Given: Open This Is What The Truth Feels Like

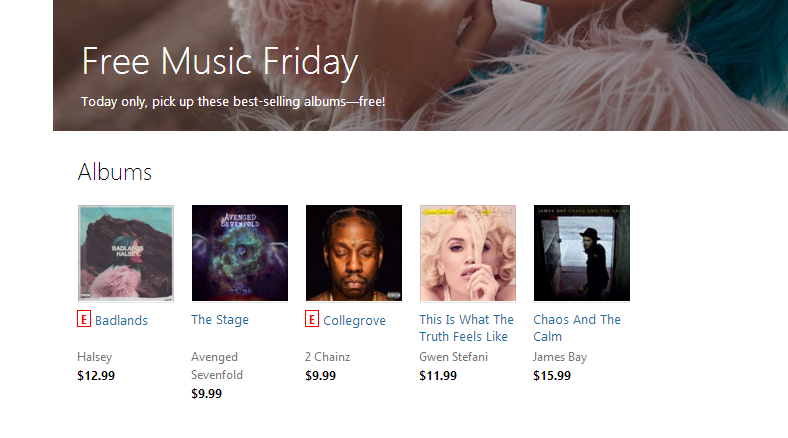Looking at the screenshot, I should [x=466, y=328].
